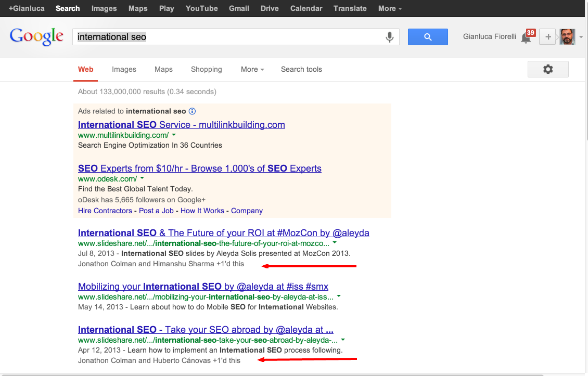Screen dimensions: 588x376
Task: Click the ads info circle icon
Action: (x=192, y=111)
